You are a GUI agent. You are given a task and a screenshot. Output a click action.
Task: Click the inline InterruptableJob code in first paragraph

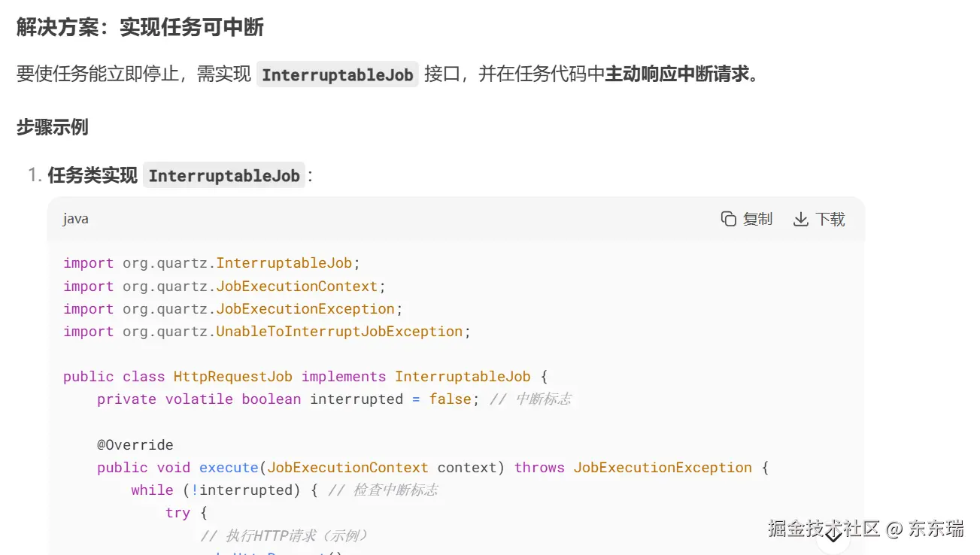coord(337,74)
